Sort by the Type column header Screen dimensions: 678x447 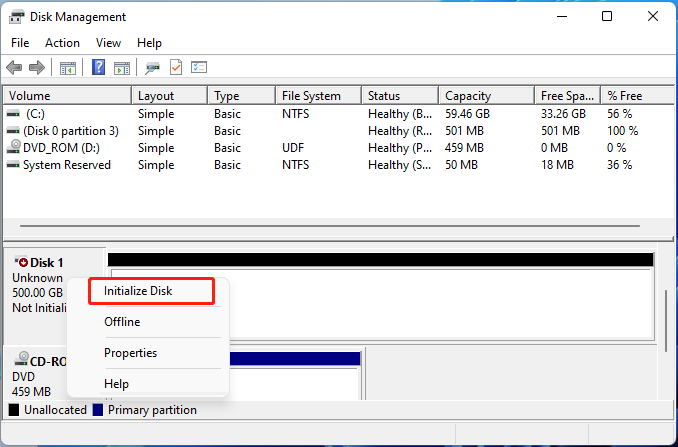241,96
